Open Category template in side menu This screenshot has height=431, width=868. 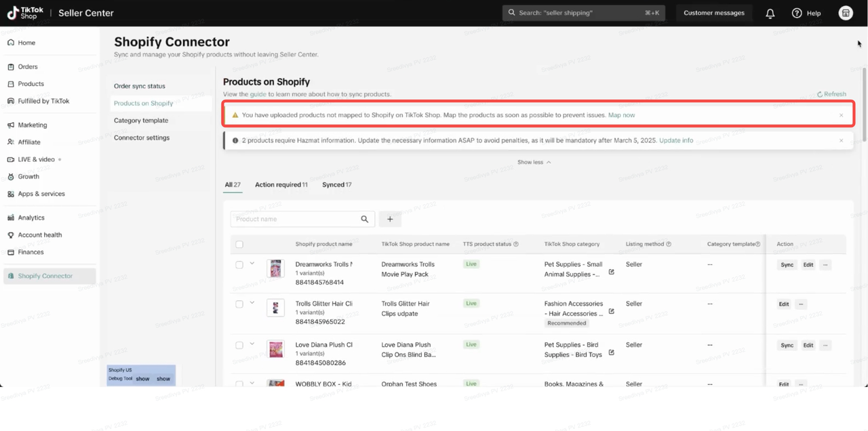[141, 121]
